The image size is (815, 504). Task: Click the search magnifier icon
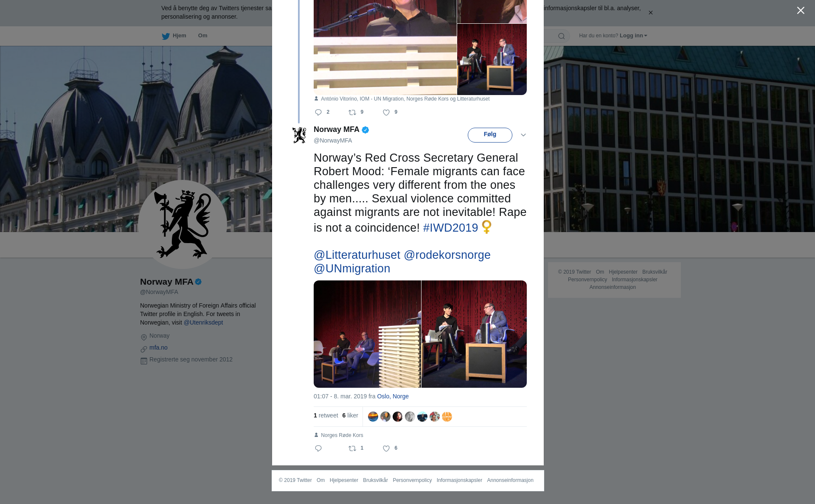[x=562, y=36]
